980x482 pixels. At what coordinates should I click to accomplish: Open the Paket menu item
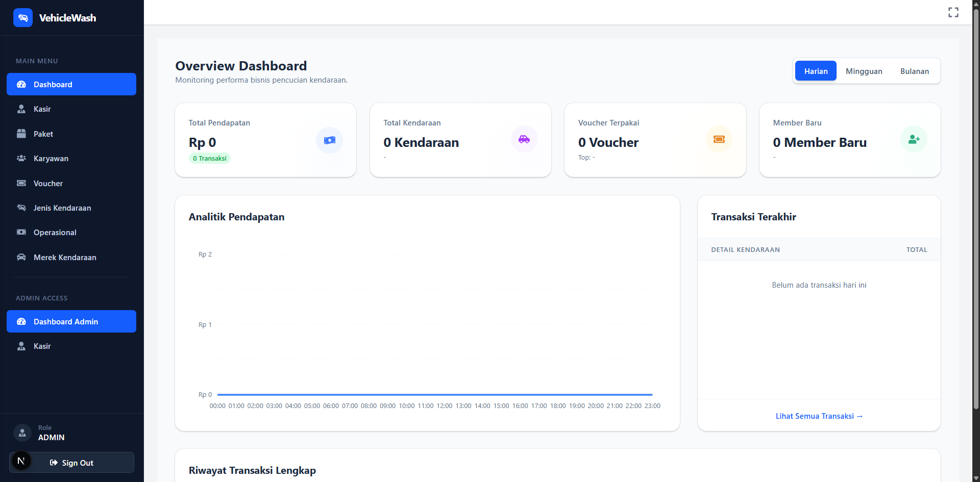pyautogui.click(x=43, y=134)
